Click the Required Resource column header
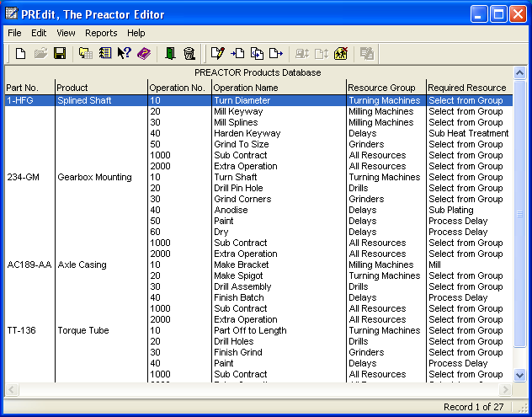This screenshot has width=532, height=417. (470, 88)
